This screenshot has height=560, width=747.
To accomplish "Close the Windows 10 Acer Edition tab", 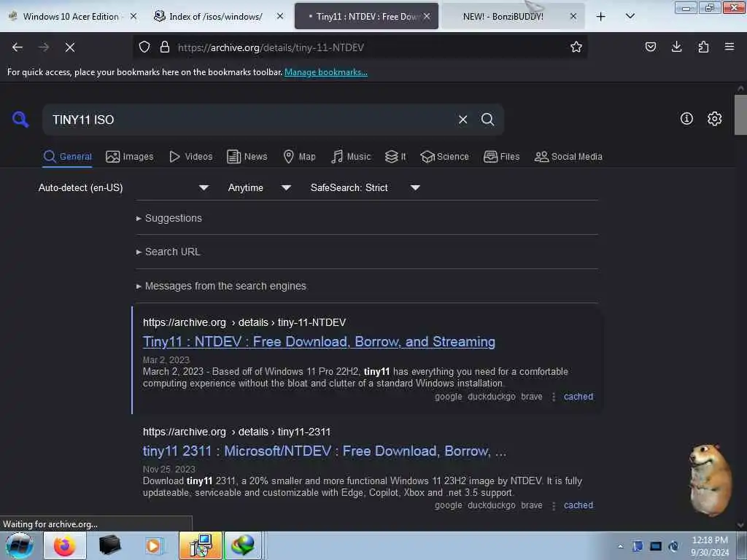I will pos(133,16).
